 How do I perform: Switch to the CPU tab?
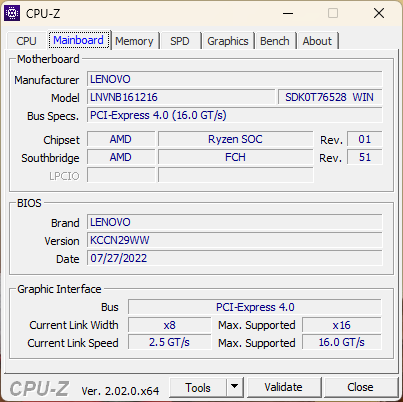point(26,41)
